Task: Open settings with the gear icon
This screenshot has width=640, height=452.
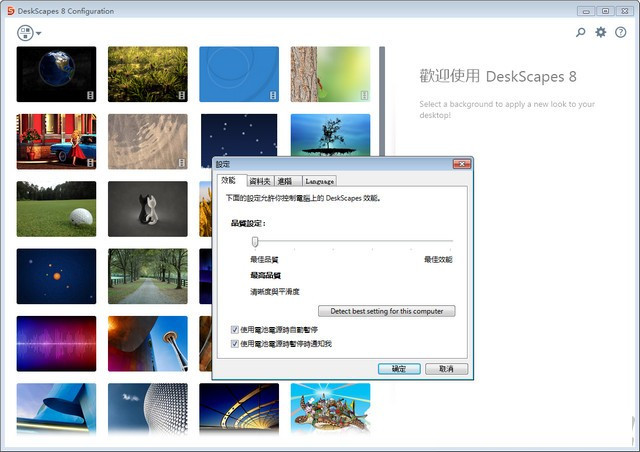Action: point(601,33)
